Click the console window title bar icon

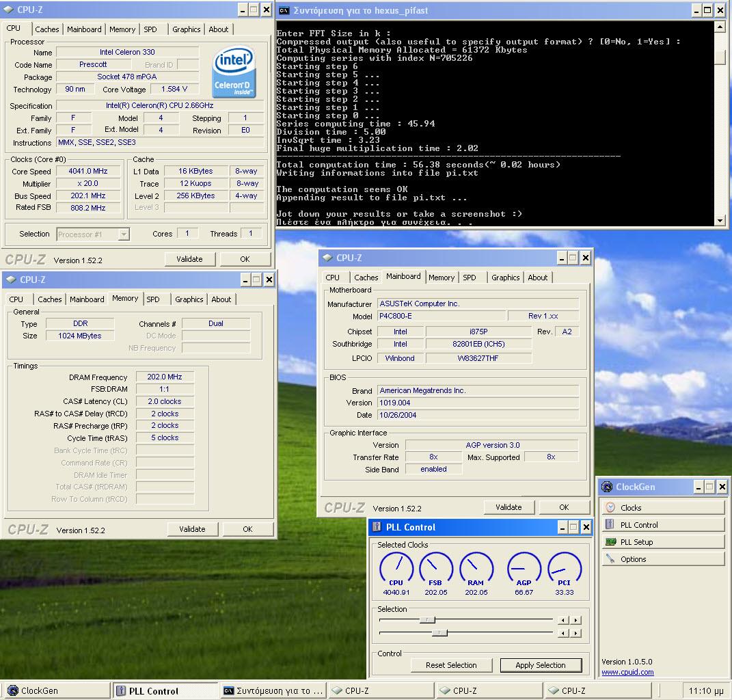tap(284, 10)
